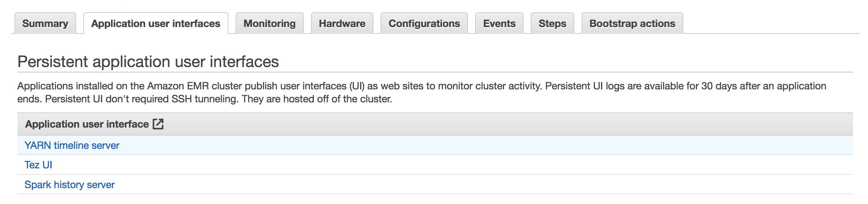Select empty space in the Spark history row
Image resolution: width=868 pixels, height=204 pixels.
(469, 185)
